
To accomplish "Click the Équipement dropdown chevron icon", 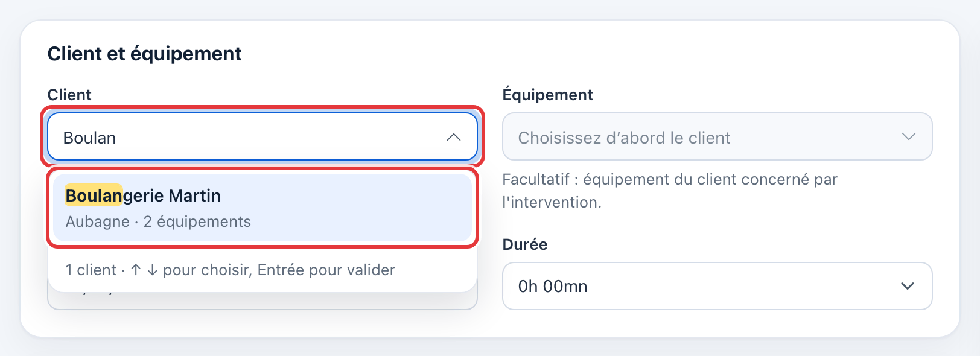I will (x=908, y=136).
